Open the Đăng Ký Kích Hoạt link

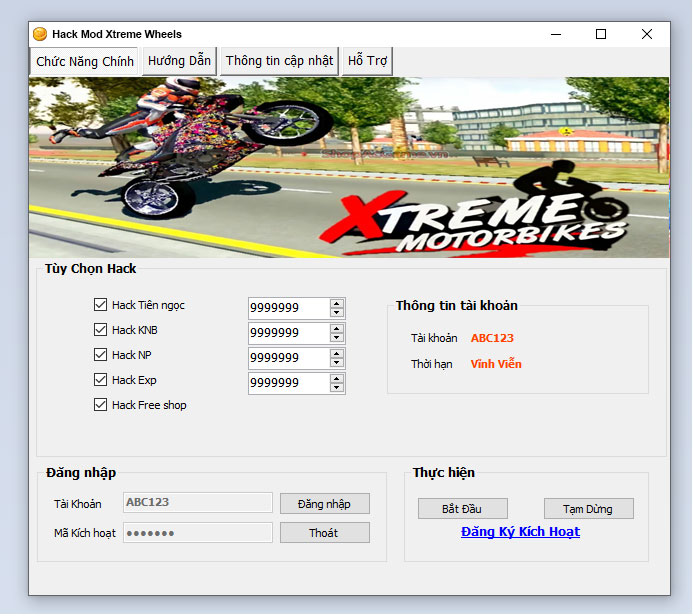[x=520, y=532]
